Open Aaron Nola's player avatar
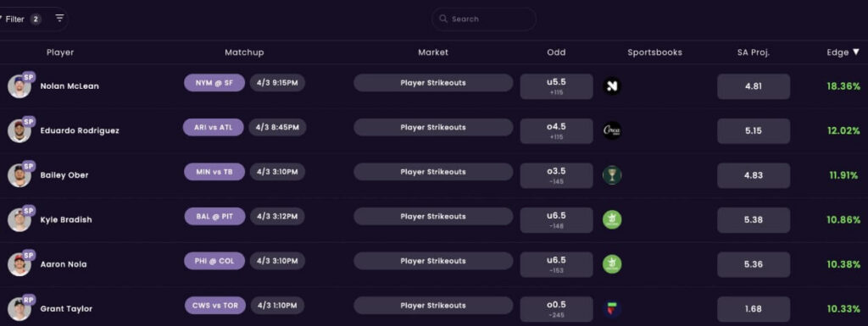868x326 pixels. tap(19, 265)
